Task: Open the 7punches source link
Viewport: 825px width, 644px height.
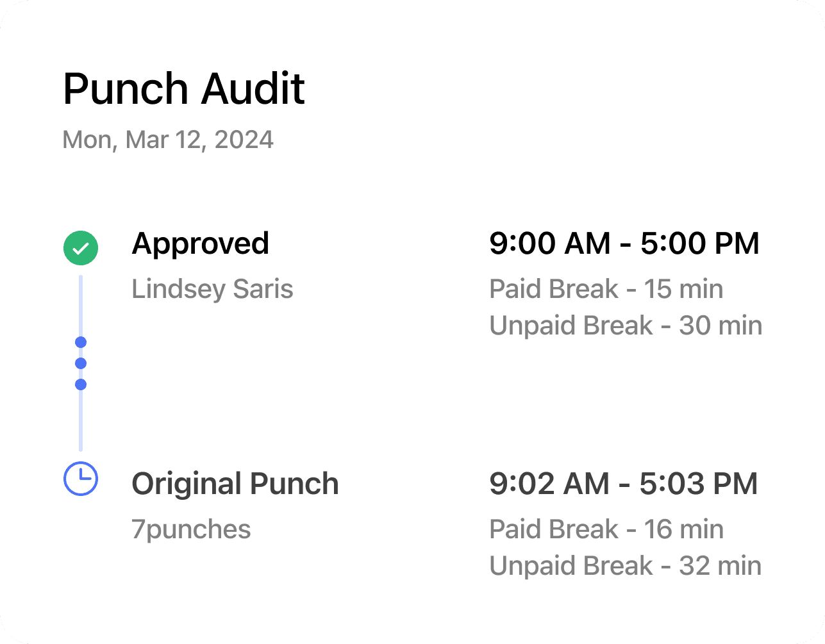Action: 191,529
